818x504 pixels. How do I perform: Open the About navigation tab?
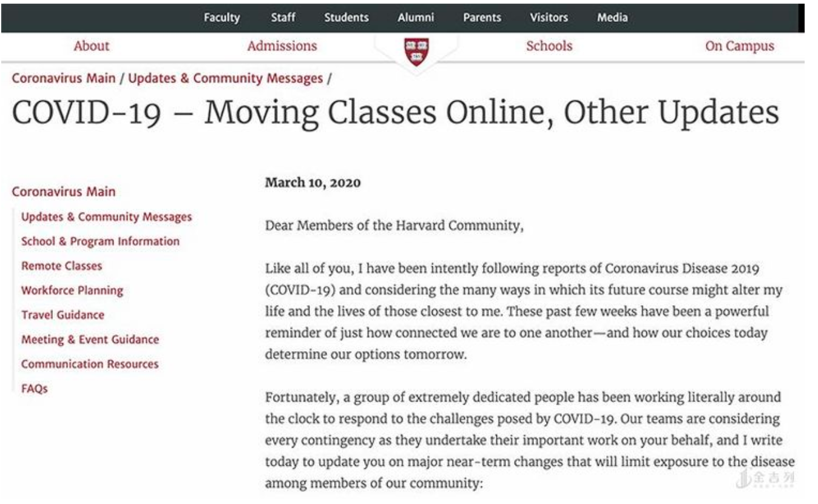pyautogui.click(x=92, y=46)
